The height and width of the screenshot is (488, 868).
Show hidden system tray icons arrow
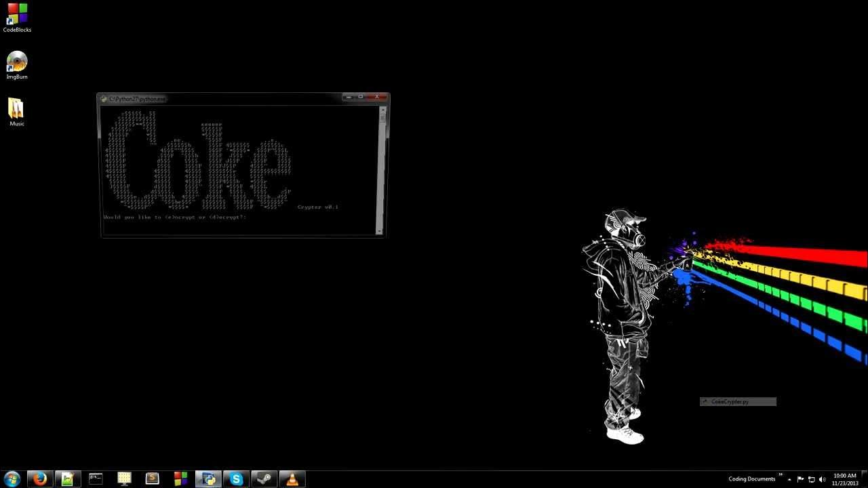[x=789, y=479]
